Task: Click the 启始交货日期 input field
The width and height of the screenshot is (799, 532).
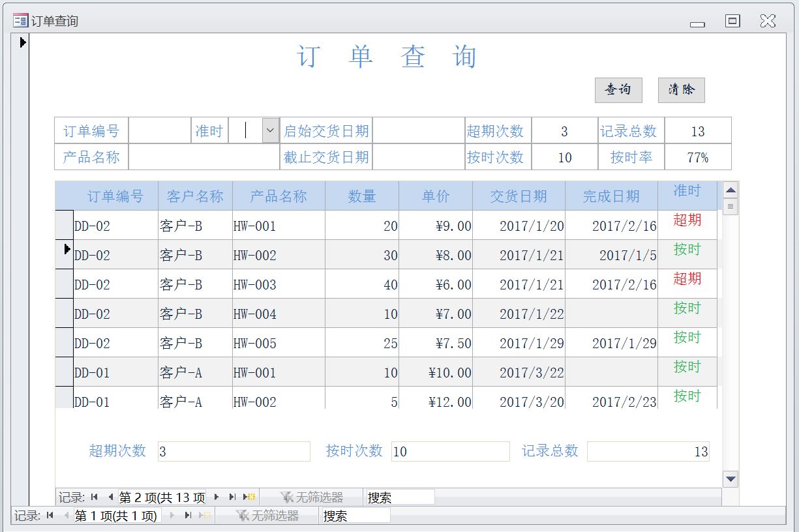Action: 417,131
